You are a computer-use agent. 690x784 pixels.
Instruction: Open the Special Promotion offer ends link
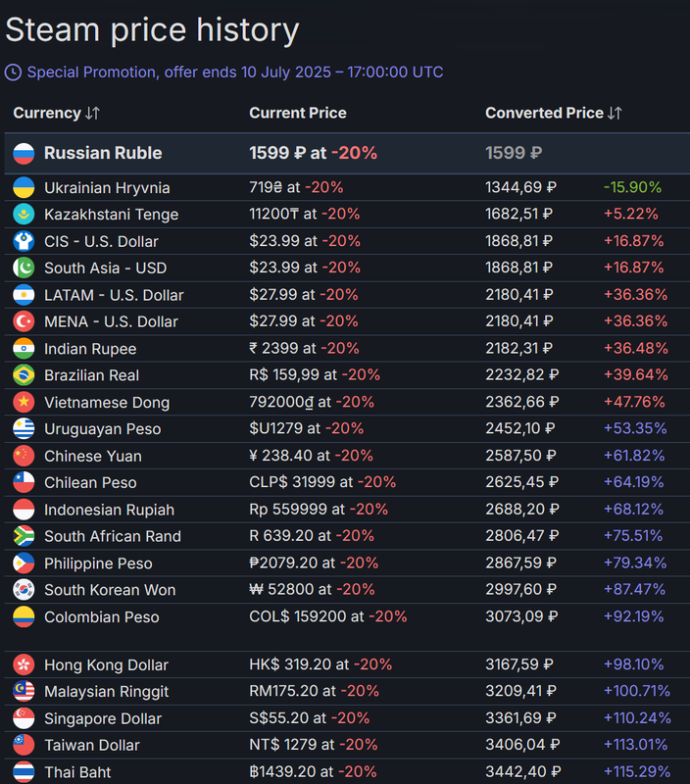point(235,72)
